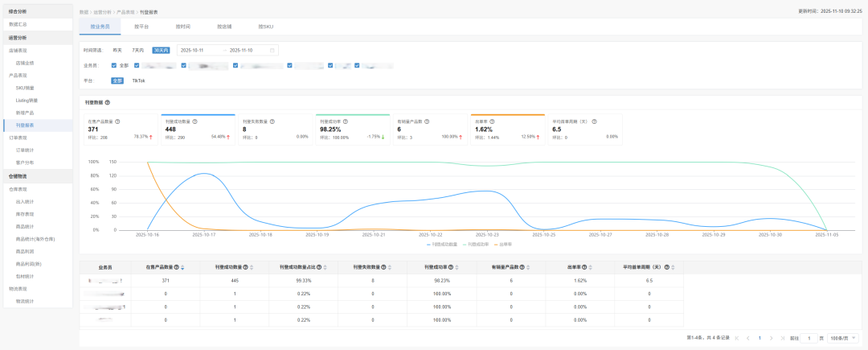Open calendar icon in date range field
Viewport: 868px width, 350px height.
point(272,50)
